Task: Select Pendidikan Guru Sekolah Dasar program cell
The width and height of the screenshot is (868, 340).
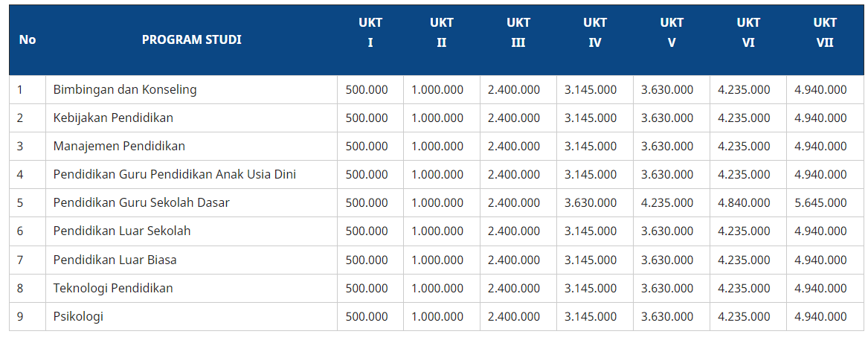Action: pos(141,203)
